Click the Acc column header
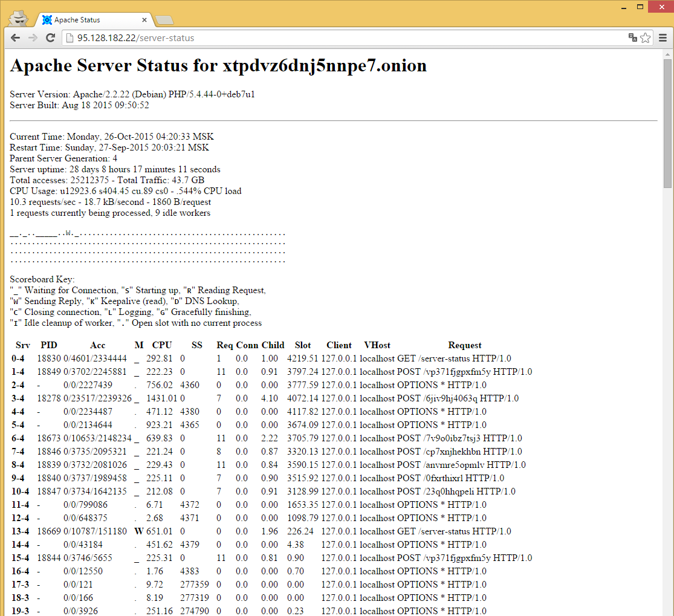The image size is (674, 616). [x=97, y=345]
